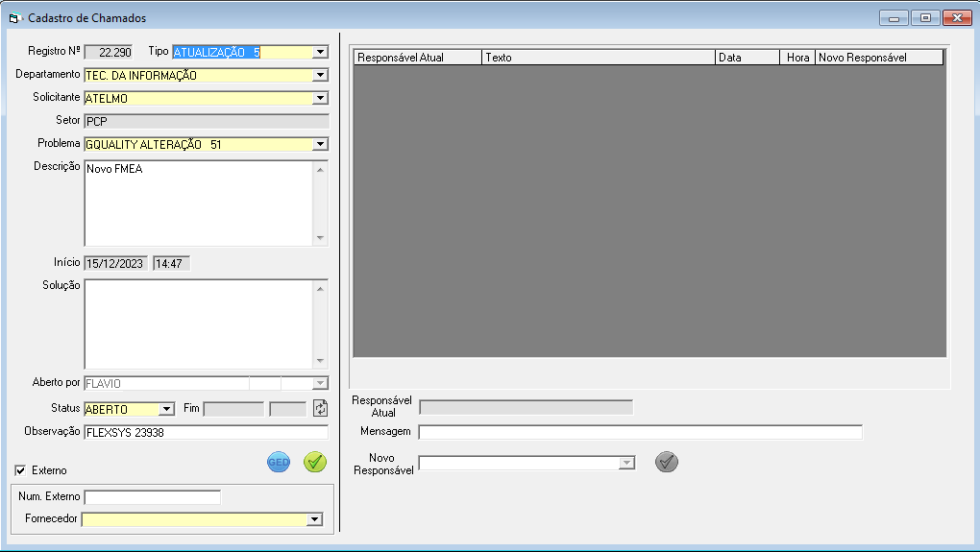The height and width of the screenshot is (552, 980).
Task: Expand the Departamento dropdown
Action: point(320,75)
